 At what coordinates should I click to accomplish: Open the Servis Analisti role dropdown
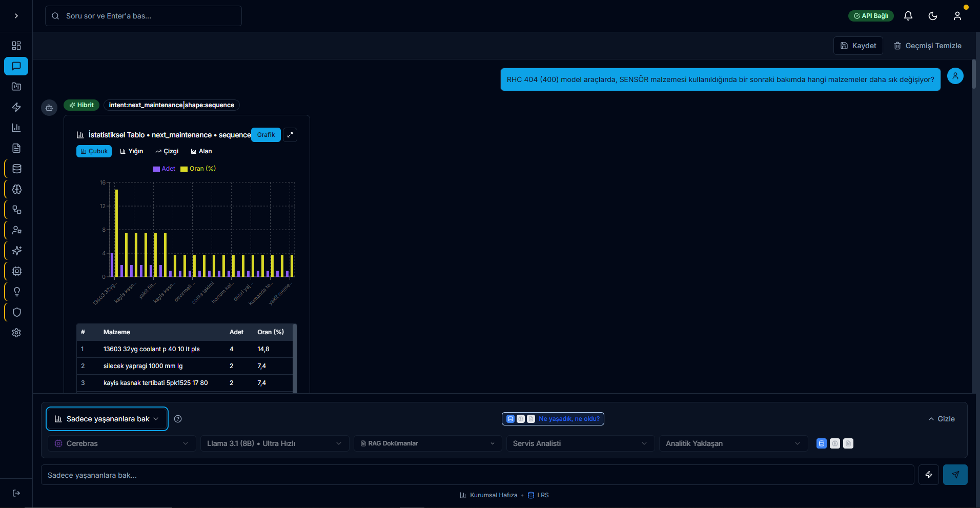tap(580, 443)
